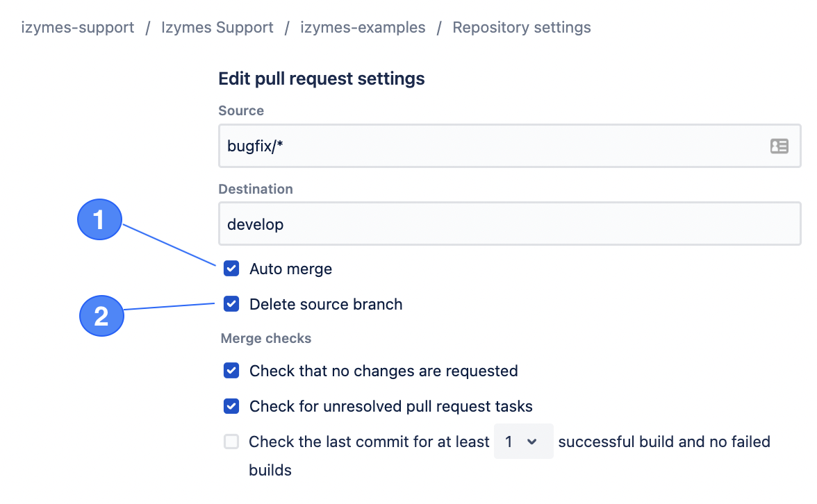Enable the last commit build check checkbox
This screenshot has width=817, height=504.
pyautogui.click(x=231, y=442)
